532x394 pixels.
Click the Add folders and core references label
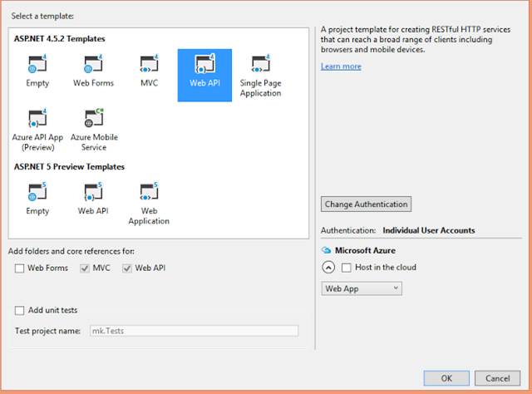[x=71, y=252]
